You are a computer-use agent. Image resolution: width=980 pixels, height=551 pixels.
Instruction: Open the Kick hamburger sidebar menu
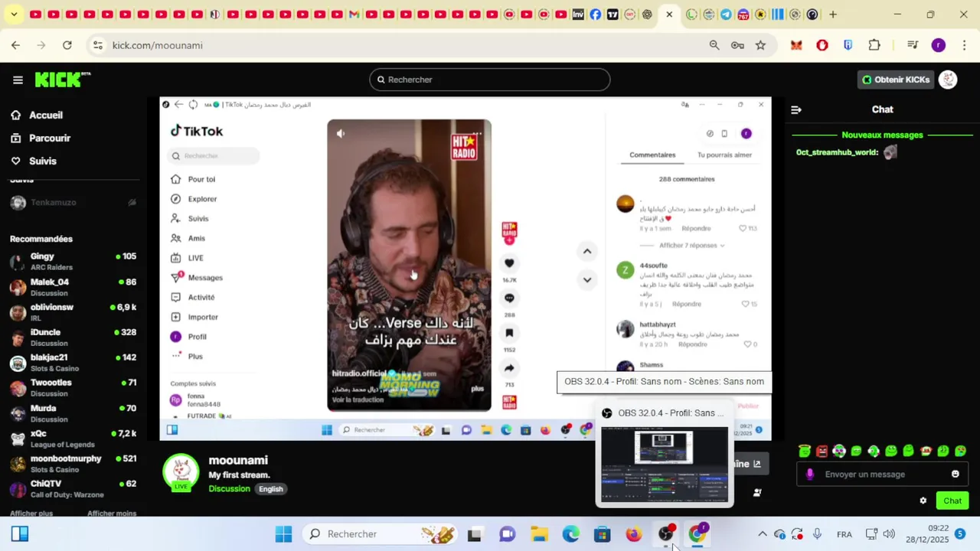pyautogui.click(x=18, y=80)
